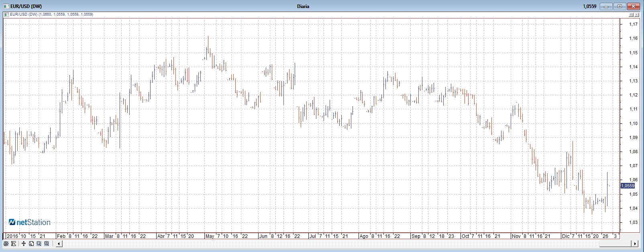This screenshot has width=644, height=252.
Task: Click the netStation logo on the chart
Action: pyautogui.click(x=30, y=222)
